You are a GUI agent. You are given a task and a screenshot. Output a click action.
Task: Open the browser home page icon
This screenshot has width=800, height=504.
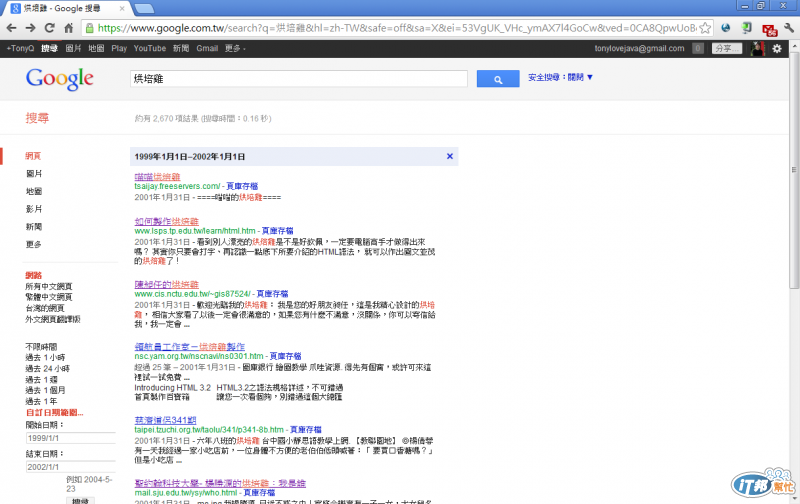pyautogui.click(x=68, y=28)
